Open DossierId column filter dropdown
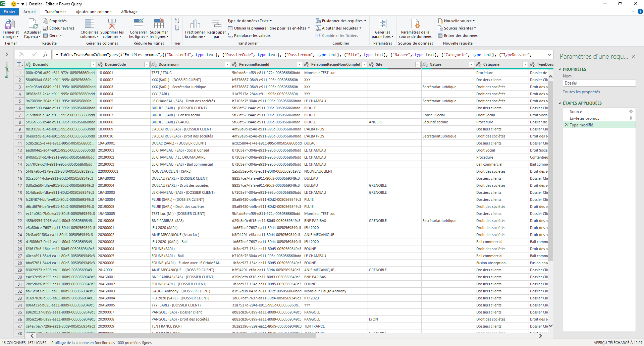Screen dimensions: 644x346 coord(93,64)
